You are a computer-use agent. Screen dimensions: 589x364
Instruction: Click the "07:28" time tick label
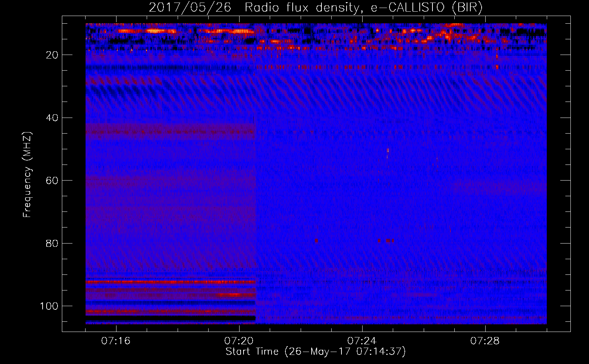coord(485,341)
